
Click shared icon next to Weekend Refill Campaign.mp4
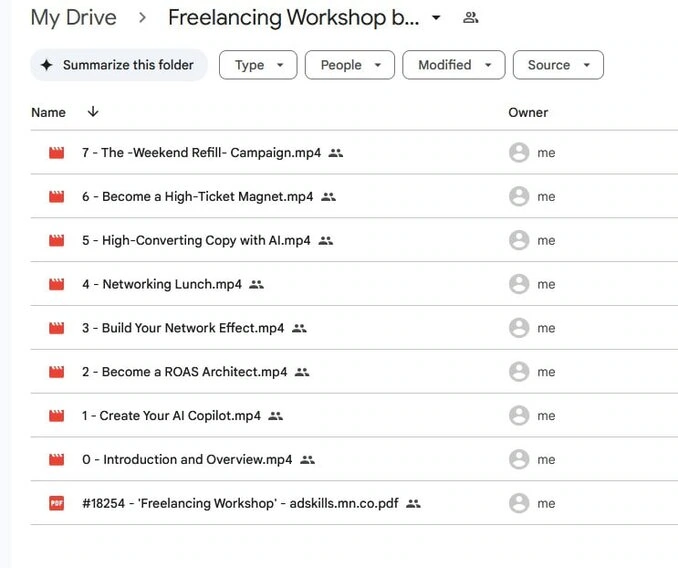click(x=336, y=153)
